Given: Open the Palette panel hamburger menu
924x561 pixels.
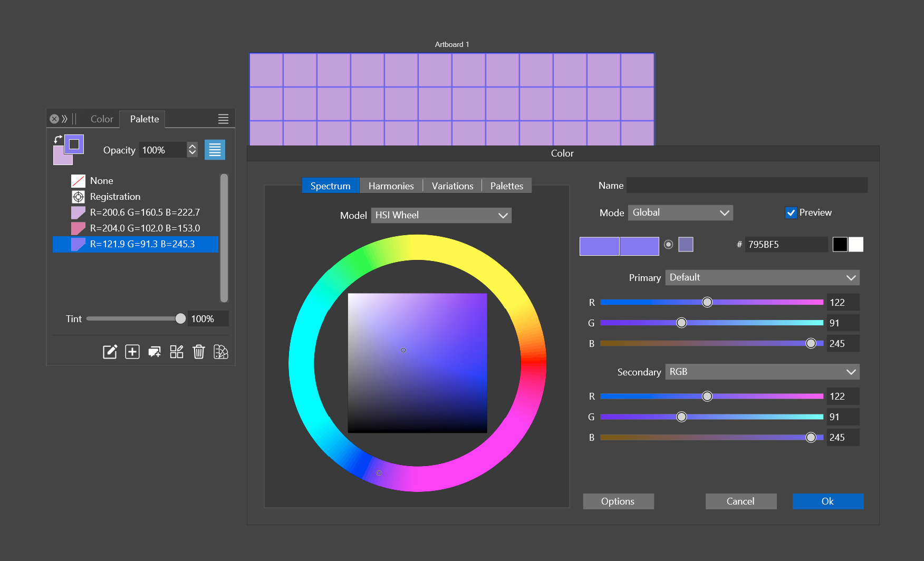Looking at the screenshot, I should [x=223, y=119].
